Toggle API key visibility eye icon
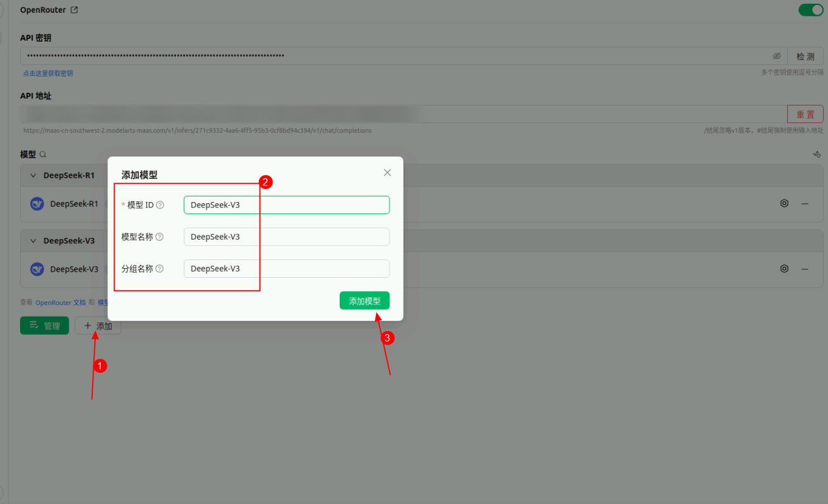The width and height of the screenshot is (828, 504). (x=776, y=56)
